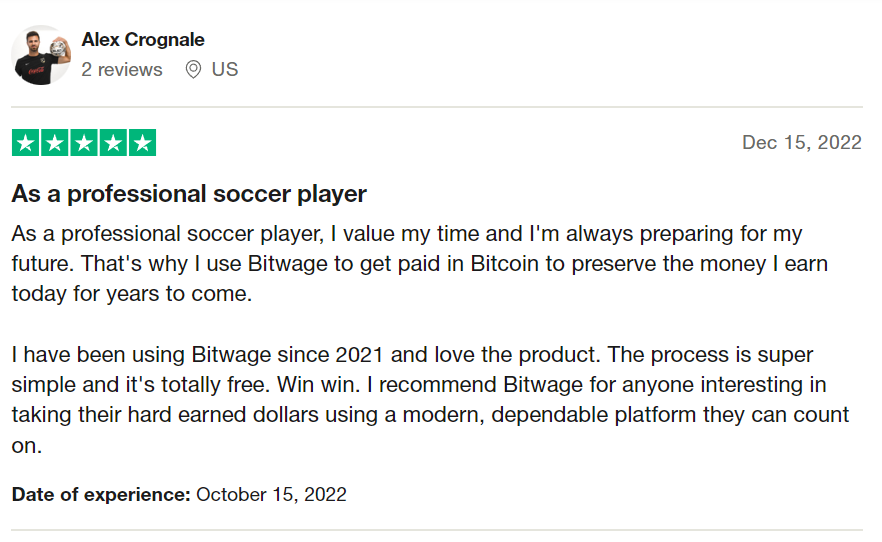Open Alex Crognale's profile picture
The height and width of the screenshot is (542, 882).
coord(41,55)
